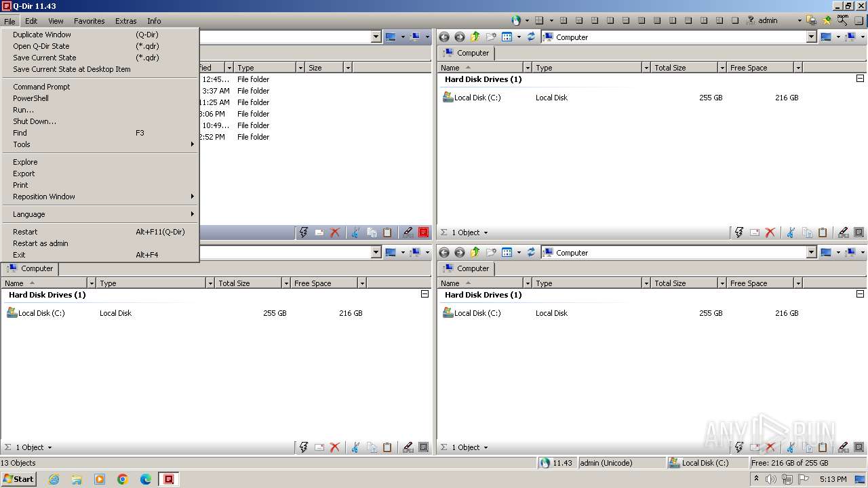Open Total Size column dropdown, top-right pane
This screenshot has height=488, width=868.
(722, 68)
